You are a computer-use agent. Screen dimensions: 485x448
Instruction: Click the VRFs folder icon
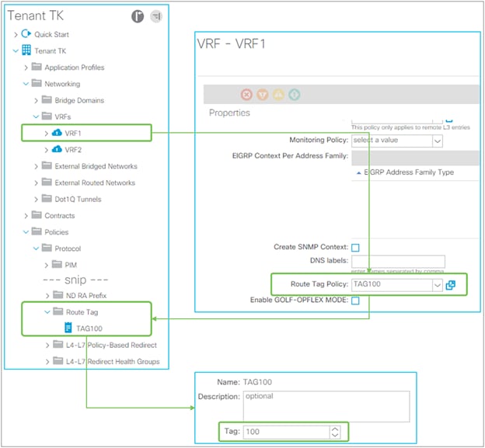[47, 116]
